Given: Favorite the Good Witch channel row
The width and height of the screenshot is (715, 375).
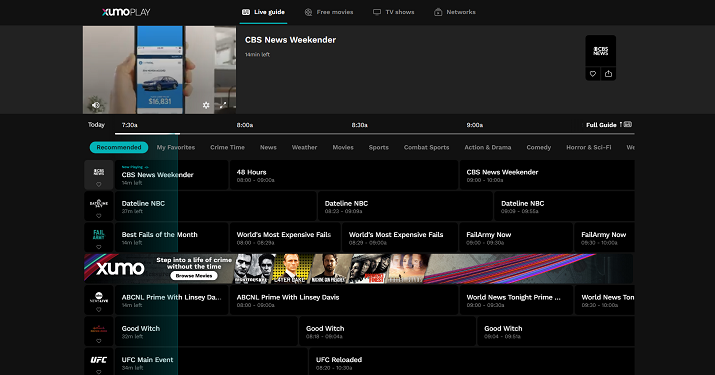Looking at the screenshot, I should coord(98,341).
